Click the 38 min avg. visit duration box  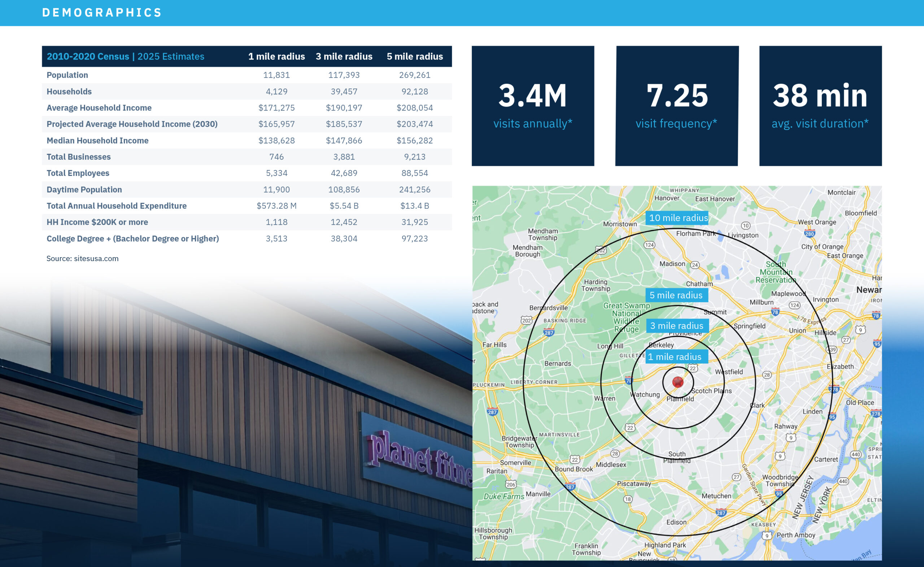[820, 106]
